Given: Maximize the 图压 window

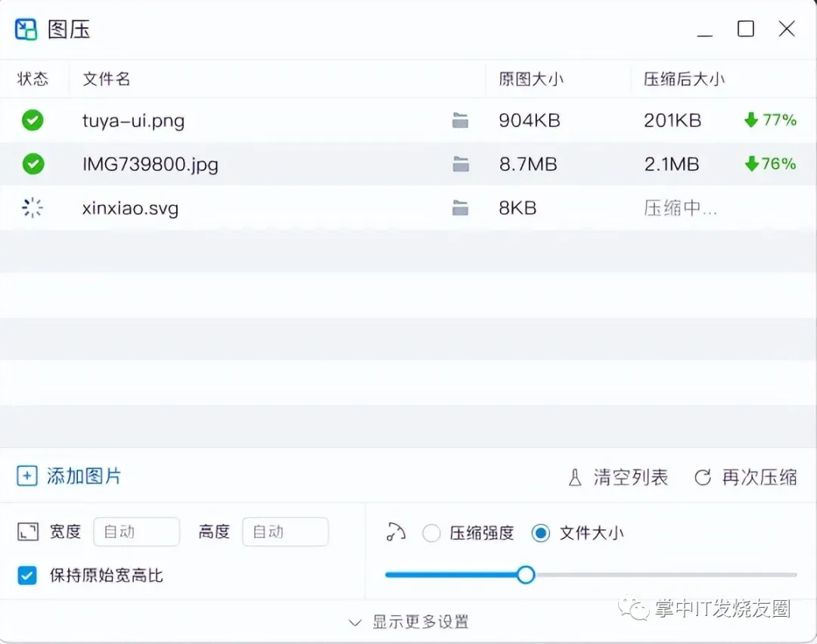Looking at the screenshot, I should (x=746, y=29).
